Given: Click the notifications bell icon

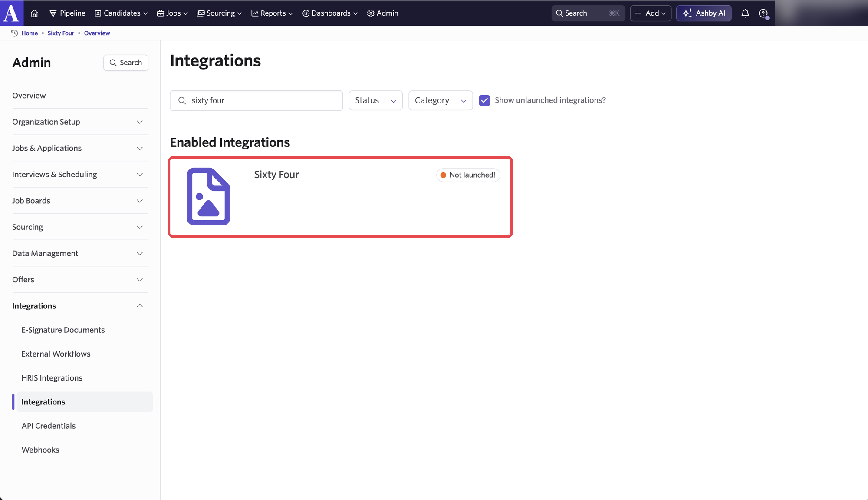Looking at the screenshot, I should pyautogui.click(x=745, y=13).
